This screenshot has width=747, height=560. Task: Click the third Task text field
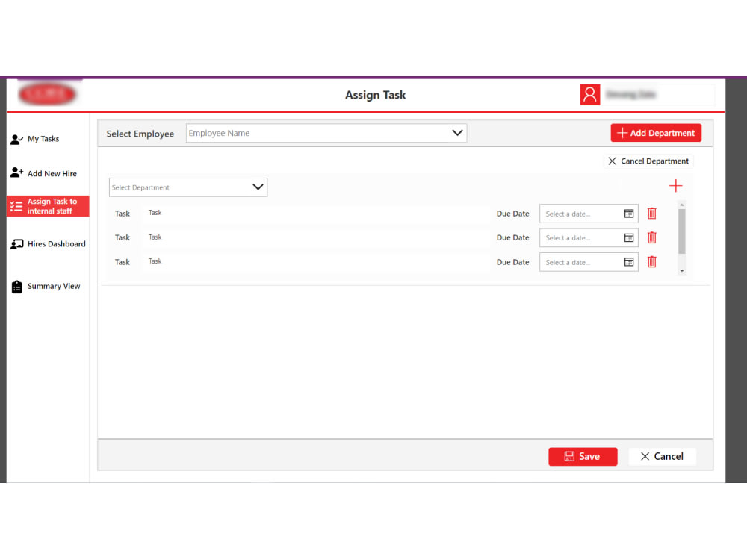315,261
